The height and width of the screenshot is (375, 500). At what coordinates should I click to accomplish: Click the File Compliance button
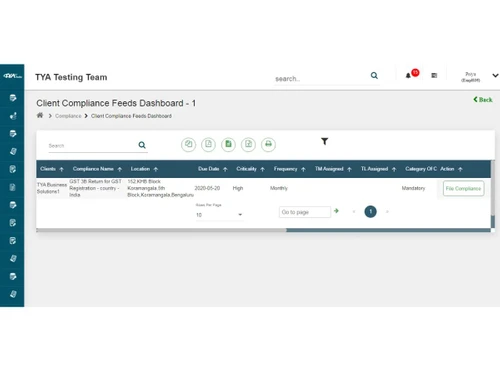[463, 188]
